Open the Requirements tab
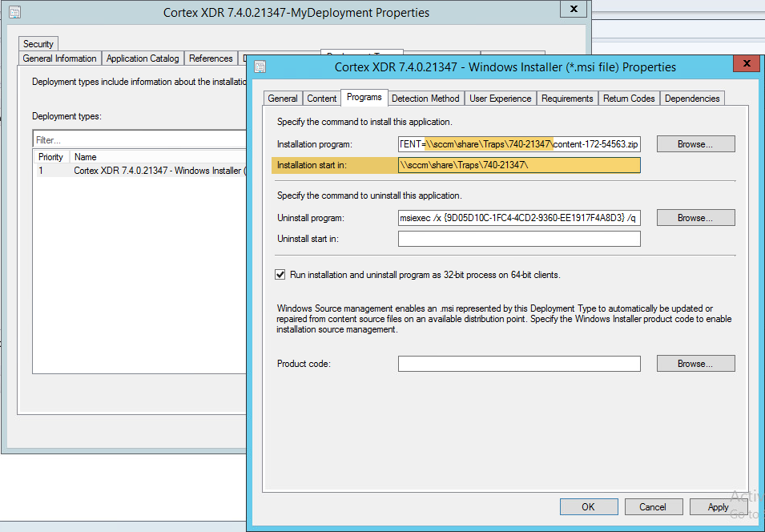This screenshot has width=765, height=532. click(567, 98)
